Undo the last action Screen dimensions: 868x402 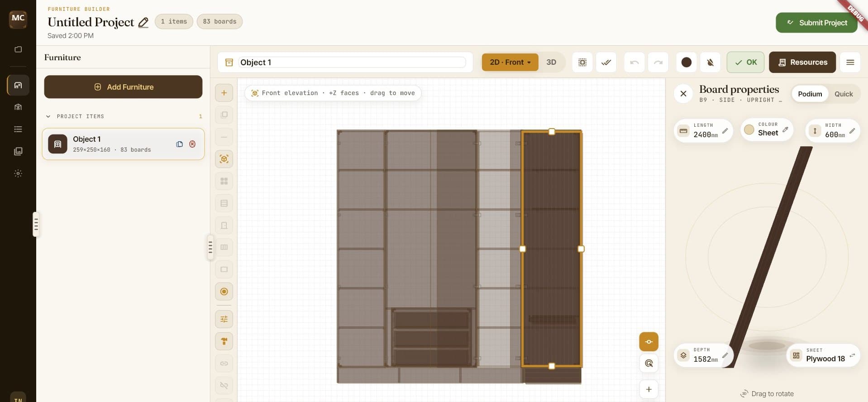(x=634, y=62)
